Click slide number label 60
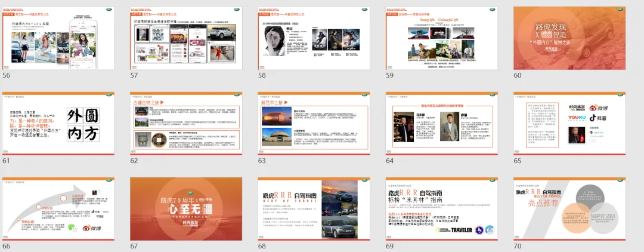This screenshot has height=252, width=644. pyautogui.click(x=518, y=76)
